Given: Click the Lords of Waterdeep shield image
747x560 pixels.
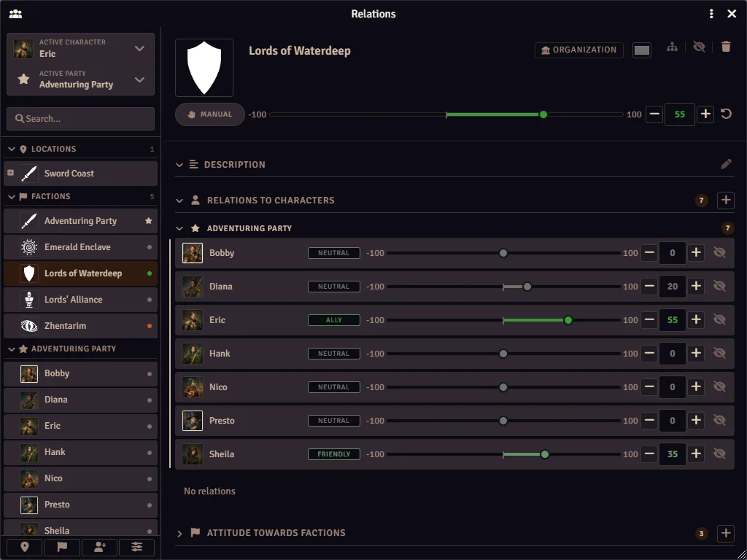Looking at the screenshot, I should pyautogui.click(x=204, y=68).
